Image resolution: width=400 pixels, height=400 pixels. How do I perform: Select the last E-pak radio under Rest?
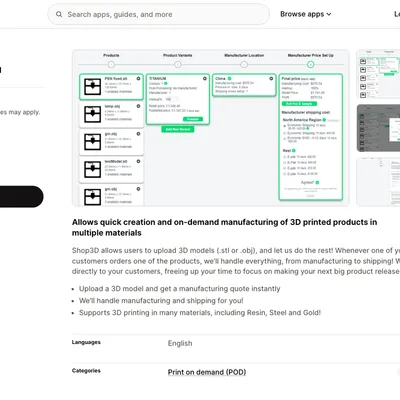(285, 174)
